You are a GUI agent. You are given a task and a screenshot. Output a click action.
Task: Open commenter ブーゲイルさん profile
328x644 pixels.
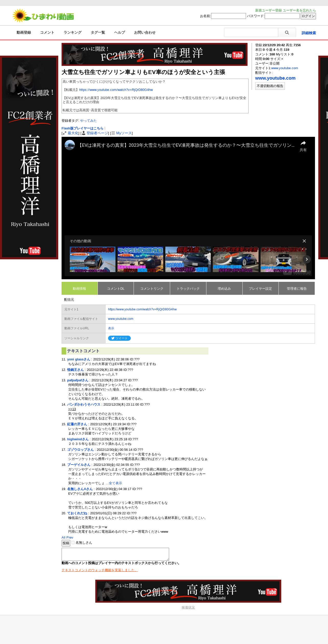pyautogui.click(x=79, y=465)
